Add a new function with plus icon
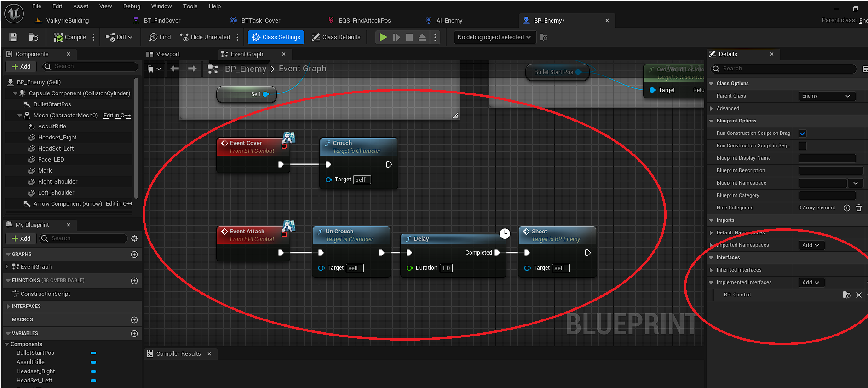The height and width of the screenshot is (388, 868). coord(134,281)
